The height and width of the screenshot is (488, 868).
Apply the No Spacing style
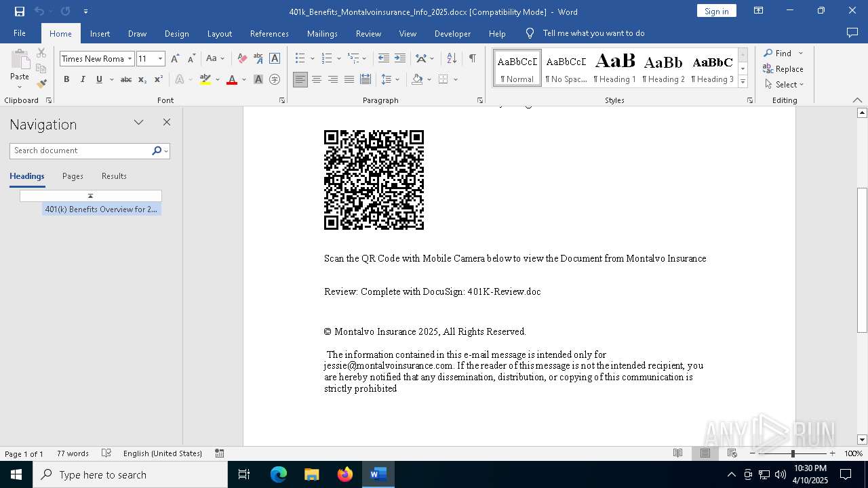click(566, 68)
